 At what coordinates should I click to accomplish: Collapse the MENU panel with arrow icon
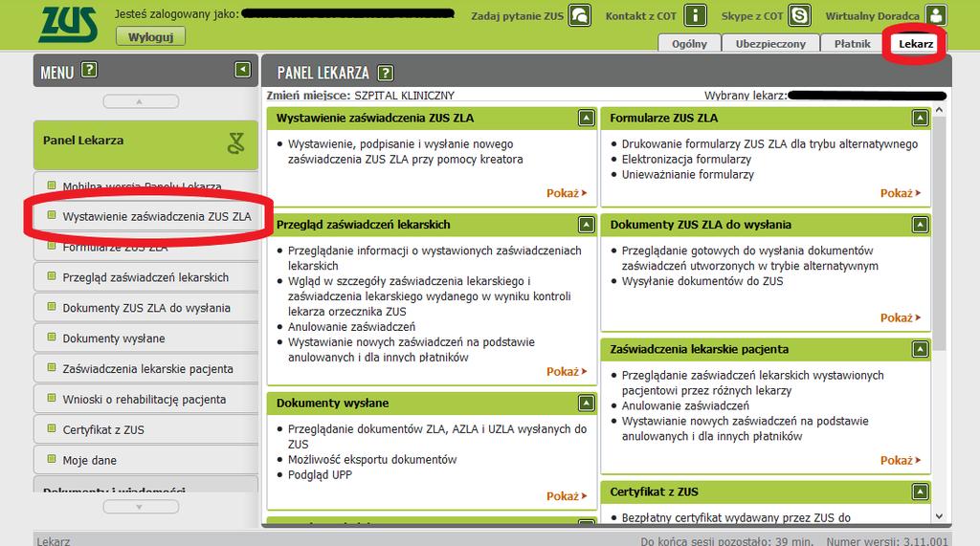pyautogui.click(x=242, y=70)
